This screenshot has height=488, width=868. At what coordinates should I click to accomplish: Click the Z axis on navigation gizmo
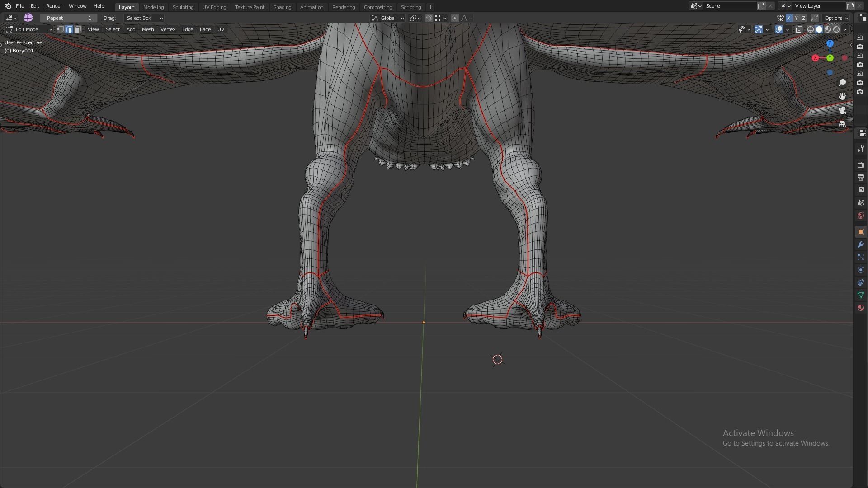pyautogui.click(x=830, y=43)
